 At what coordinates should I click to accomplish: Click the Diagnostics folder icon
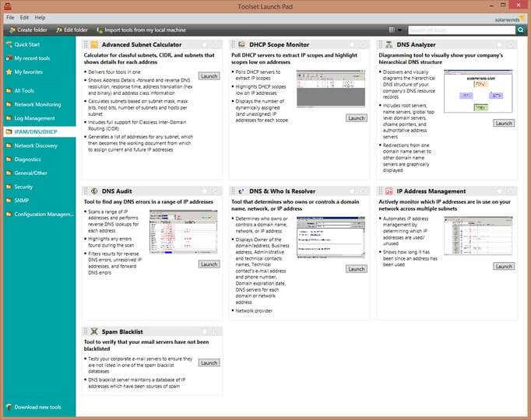9,159
